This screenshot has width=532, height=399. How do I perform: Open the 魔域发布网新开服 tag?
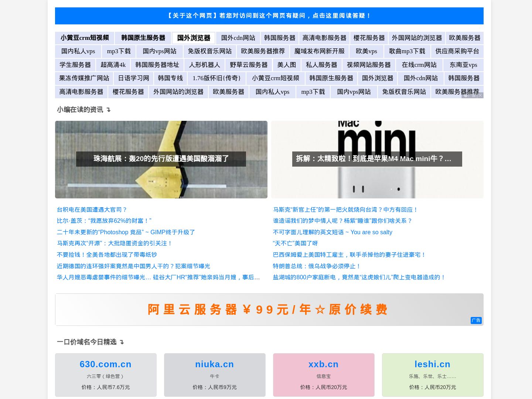point(320,51)
